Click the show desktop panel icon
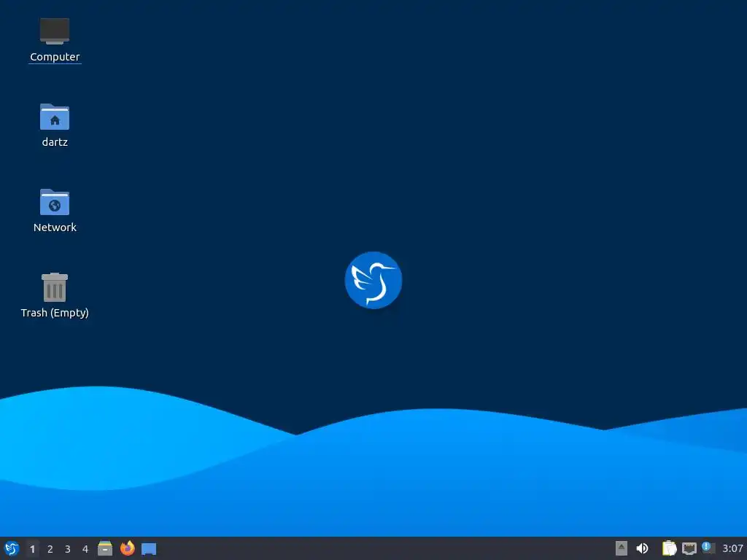 coord(149,548)
